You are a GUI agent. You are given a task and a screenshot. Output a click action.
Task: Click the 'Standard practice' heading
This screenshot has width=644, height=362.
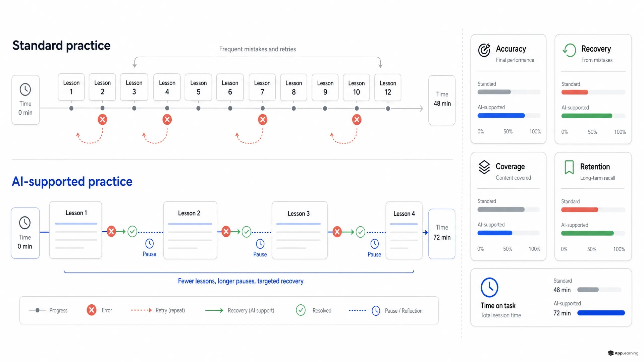61,46
